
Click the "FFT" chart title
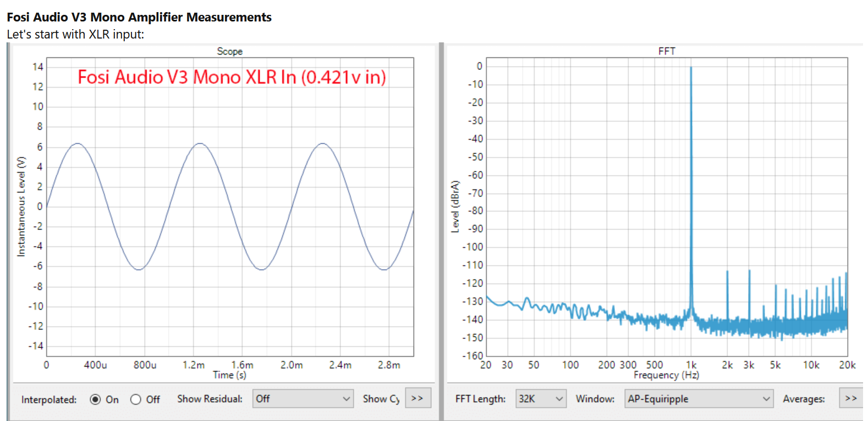(667, 51)
